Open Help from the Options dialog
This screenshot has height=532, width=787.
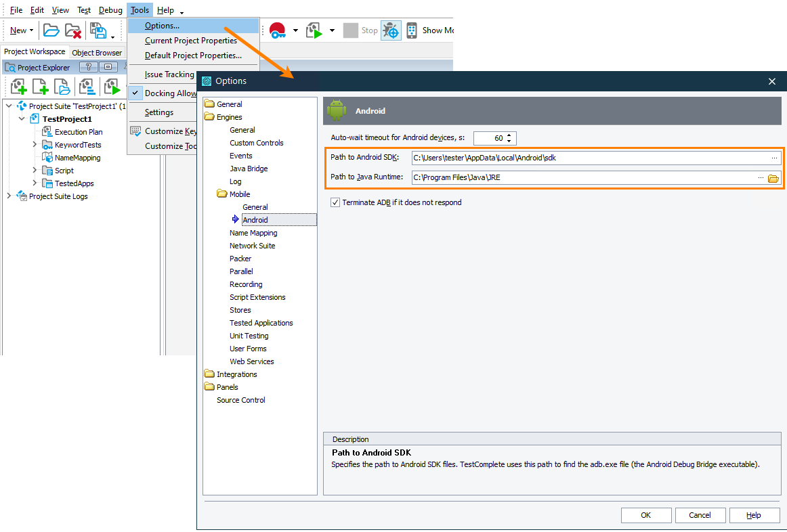[754, 515]
